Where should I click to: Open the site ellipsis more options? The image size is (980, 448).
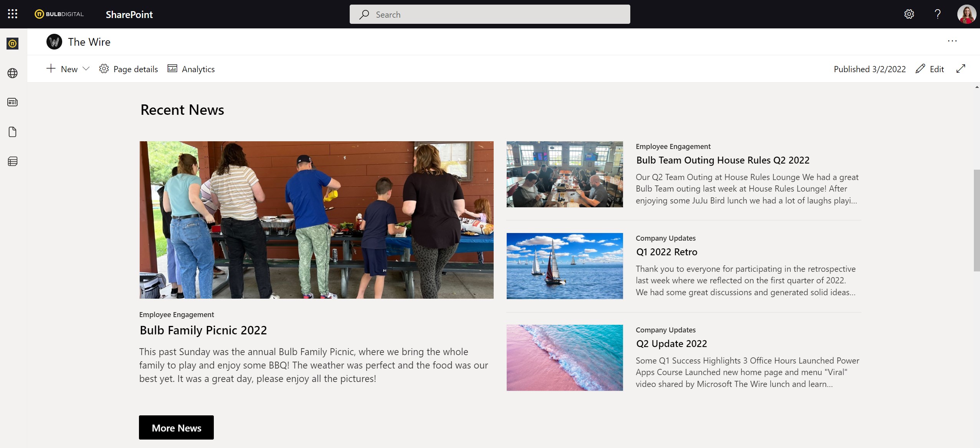pyautogui.click(x=952, y=41)
